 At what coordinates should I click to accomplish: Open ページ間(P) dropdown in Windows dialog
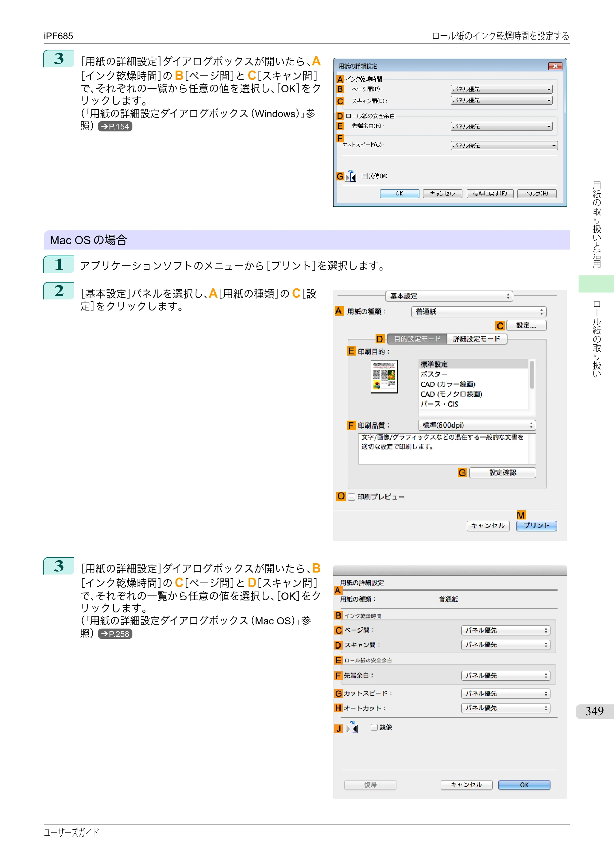502,89
